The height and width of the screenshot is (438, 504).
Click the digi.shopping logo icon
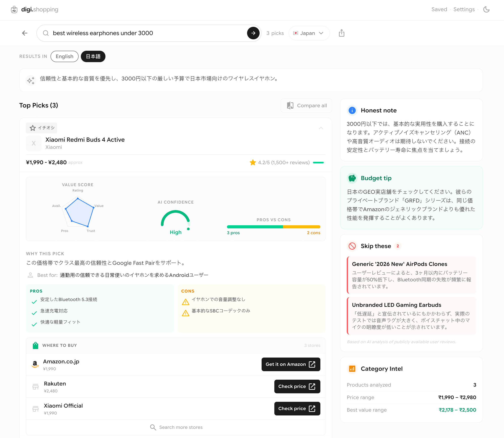coord(14,10)
